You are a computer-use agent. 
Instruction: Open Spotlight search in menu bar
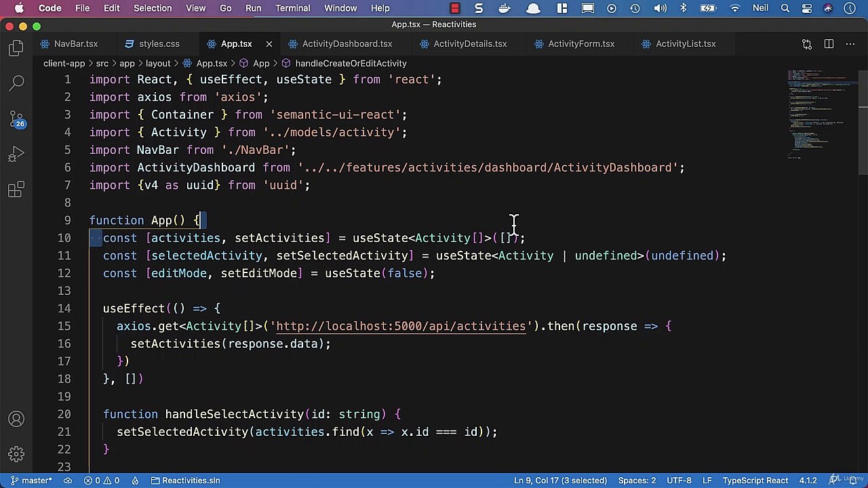click(x=785, y=8)
